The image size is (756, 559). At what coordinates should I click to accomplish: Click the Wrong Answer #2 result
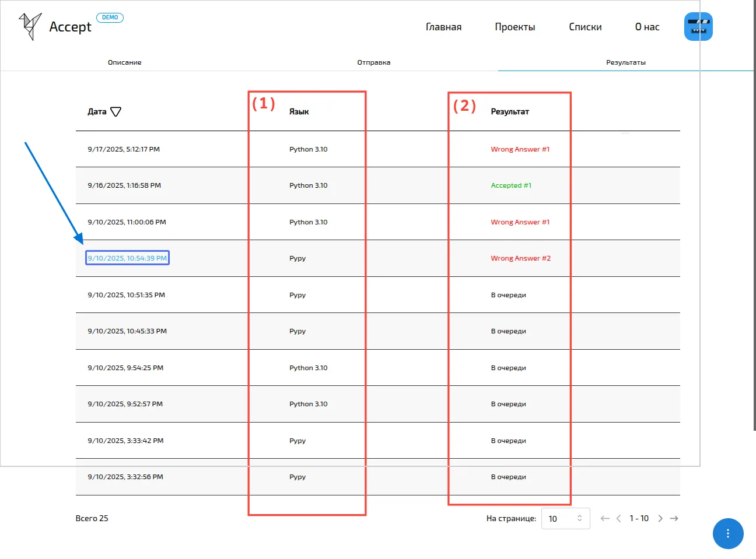tap(520, 258)
